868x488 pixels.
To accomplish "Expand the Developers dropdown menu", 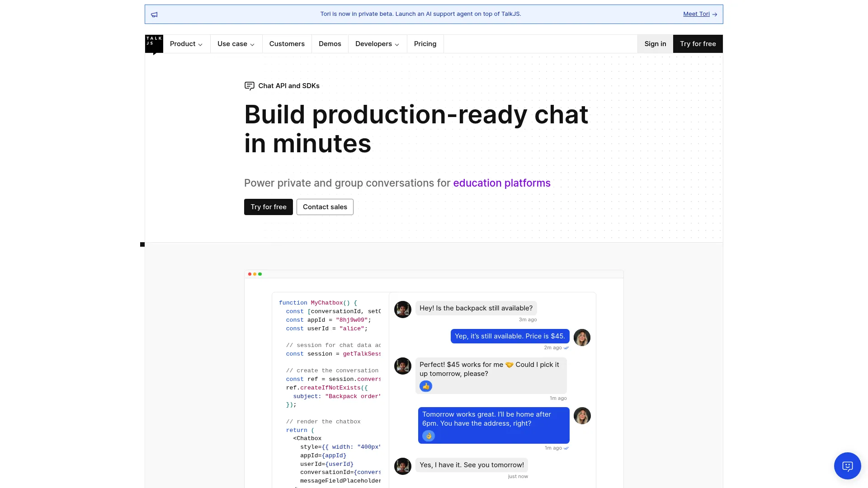I will (x=377, y=44).
